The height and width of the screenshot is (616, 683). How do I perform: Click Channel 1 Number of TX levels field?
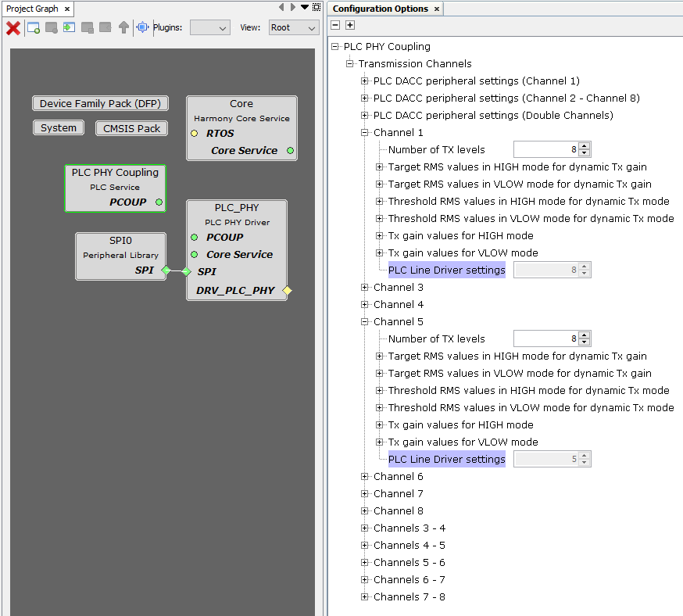click(x=545, y=150)
